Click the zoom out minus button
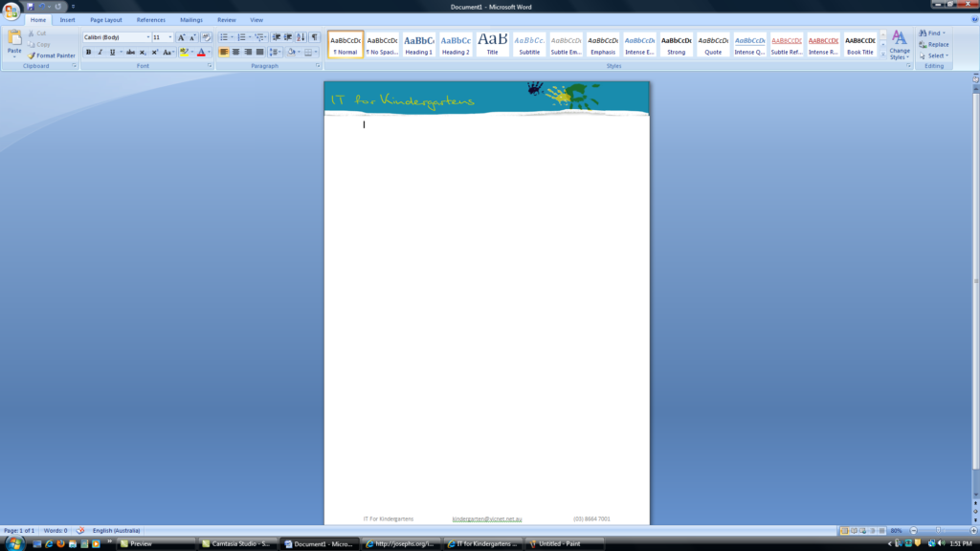Viewport: 980px width, 551px height. point(914,530)
